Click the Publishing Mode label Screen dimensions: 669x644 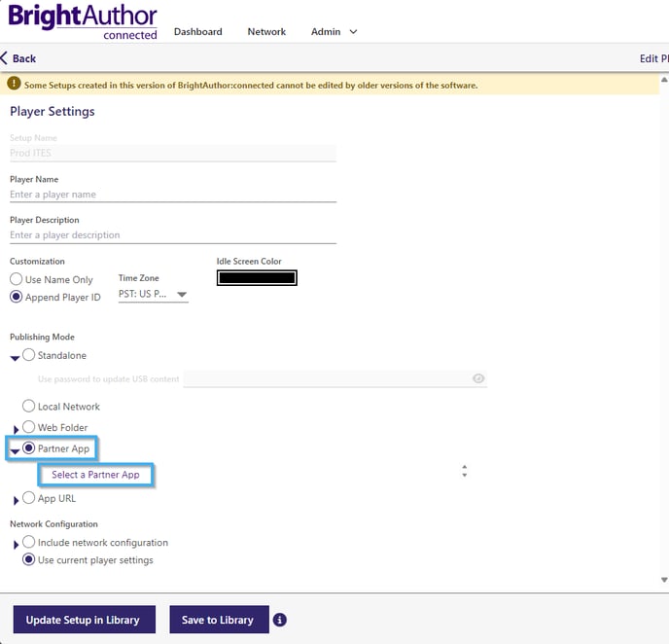coord(42,337)
